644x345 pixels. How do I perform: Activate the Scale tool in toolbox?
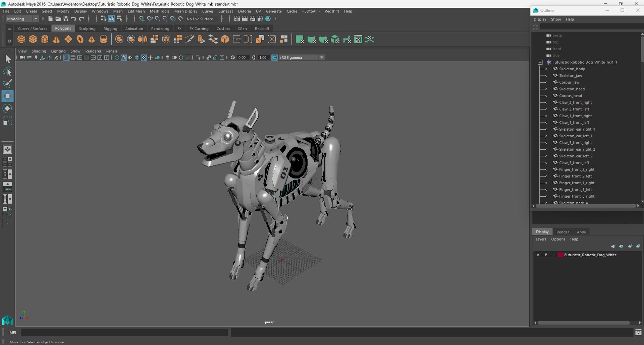pyautogui.click(x=7, y=121)
